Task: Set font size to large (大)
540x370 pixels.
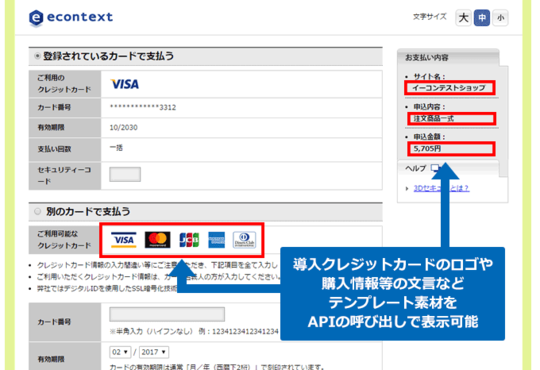Action: [x=464, y=18]
